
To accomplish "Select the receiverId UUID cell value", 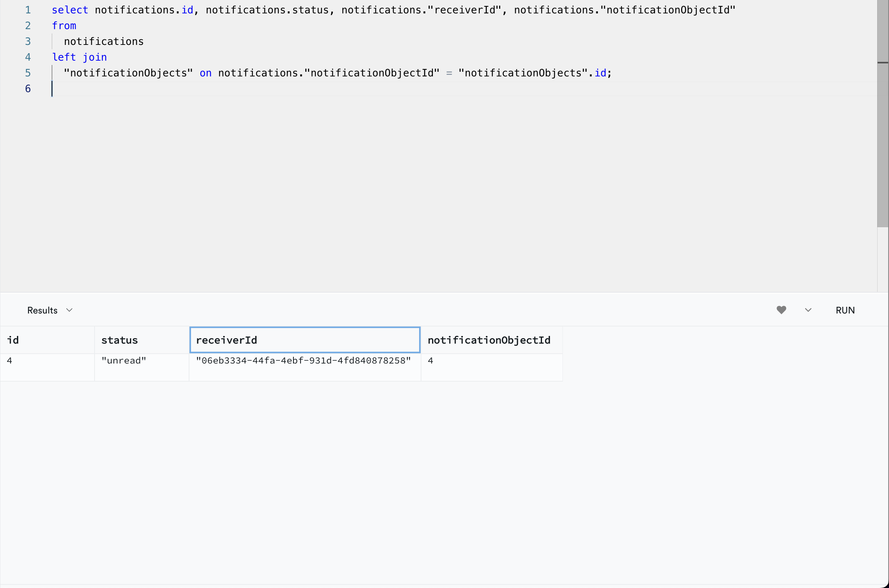I will 303,360.
